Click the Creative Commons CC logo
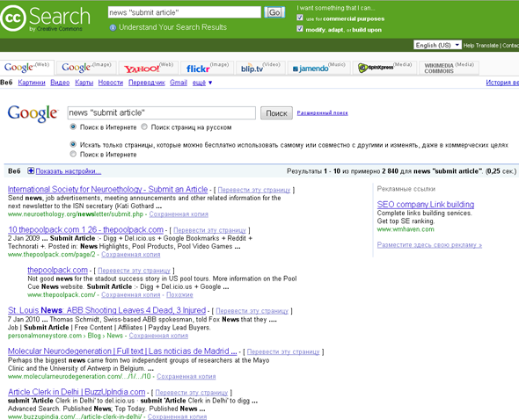Viewport: 519px width, 420px height. [x=13, y=18]
